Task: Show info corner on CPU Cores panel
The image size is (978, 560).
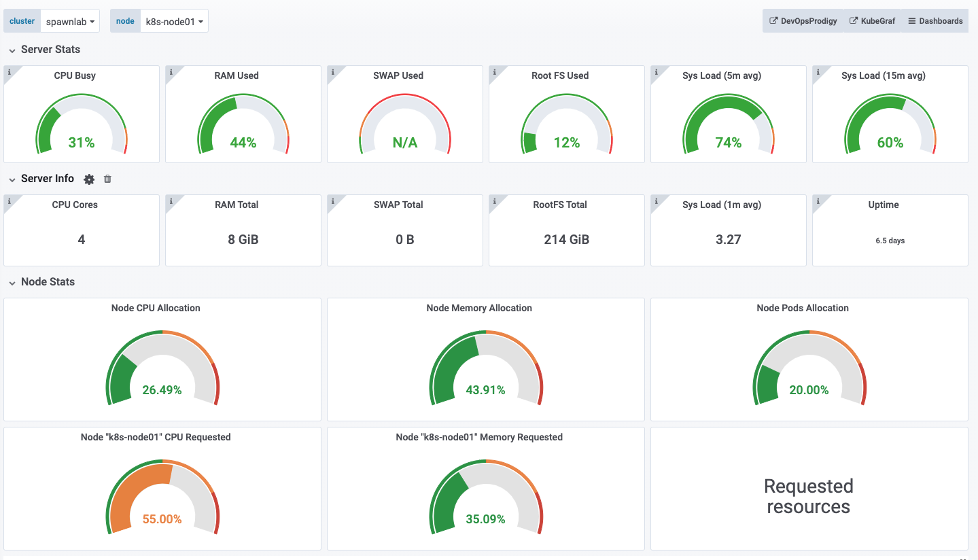Action: 9,200
